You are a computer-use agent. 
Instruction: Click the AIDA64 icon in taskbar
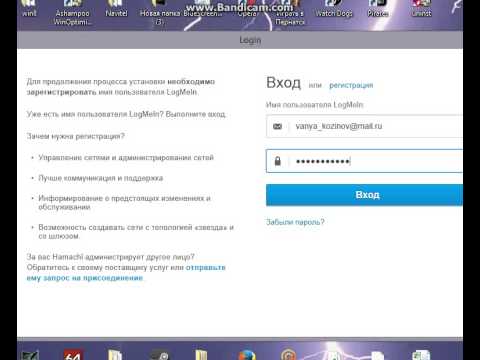tap(73, 355)
